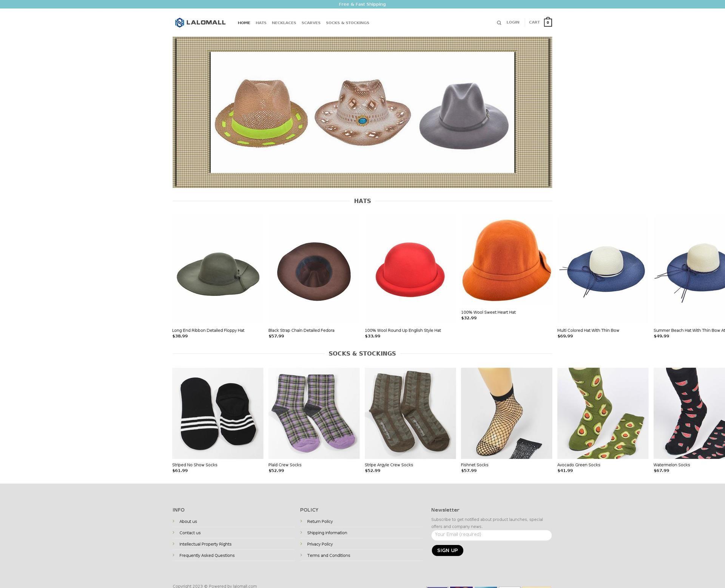Expand the Privacy Policy link
The image size is (725, 588).
click(x=320, y=543)
